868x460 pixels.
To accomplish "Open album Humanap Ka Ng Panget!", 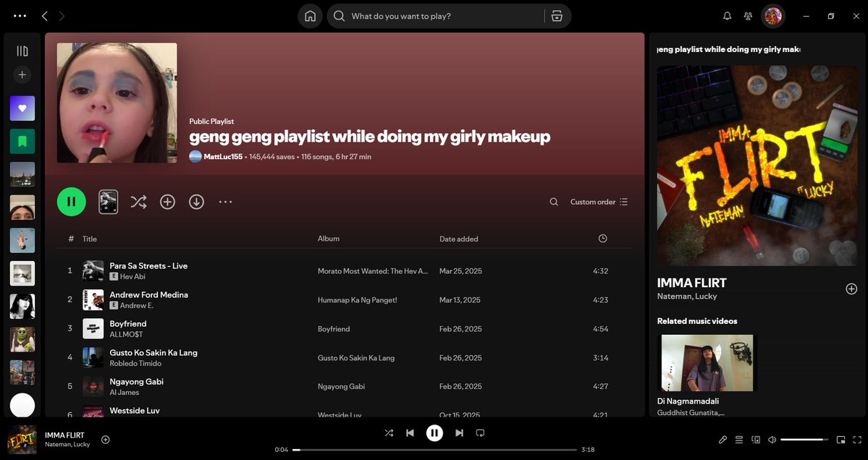I will click(357, 300).
